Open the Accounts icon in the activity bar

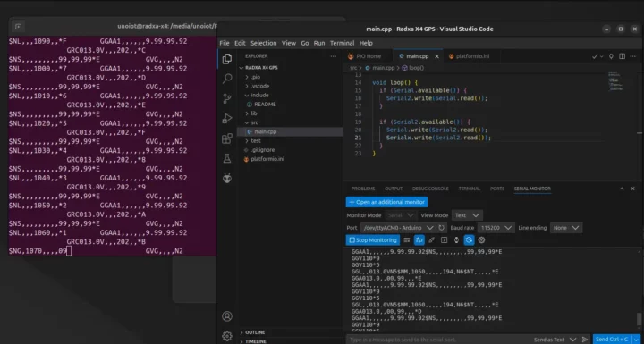pos(226,316)
